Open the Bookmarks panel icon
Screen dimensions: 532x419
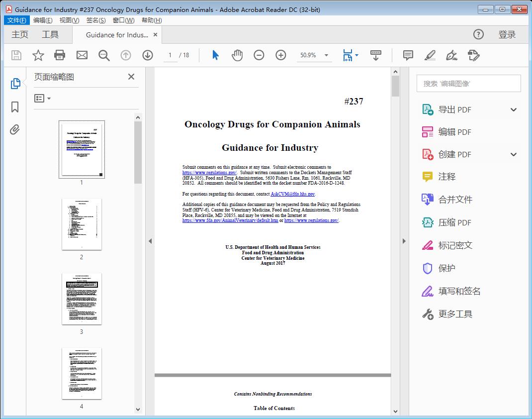[15, 107]
